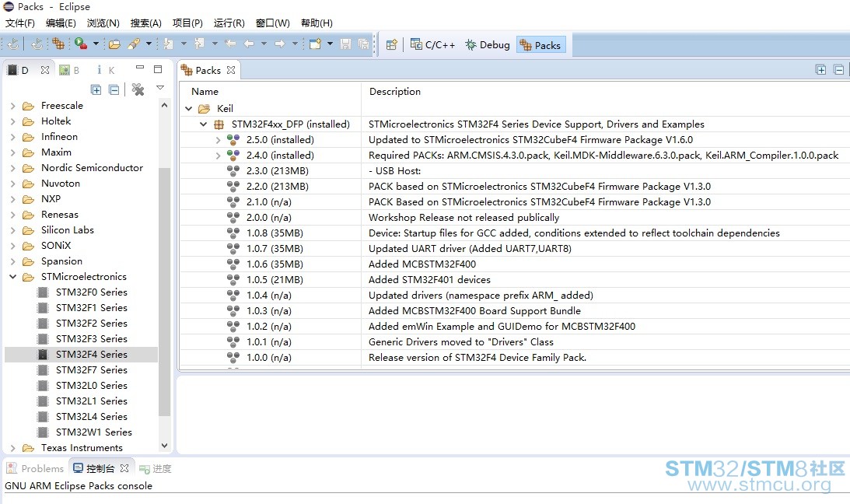Click the Packs icon in the main toolbar

point(58,44)
